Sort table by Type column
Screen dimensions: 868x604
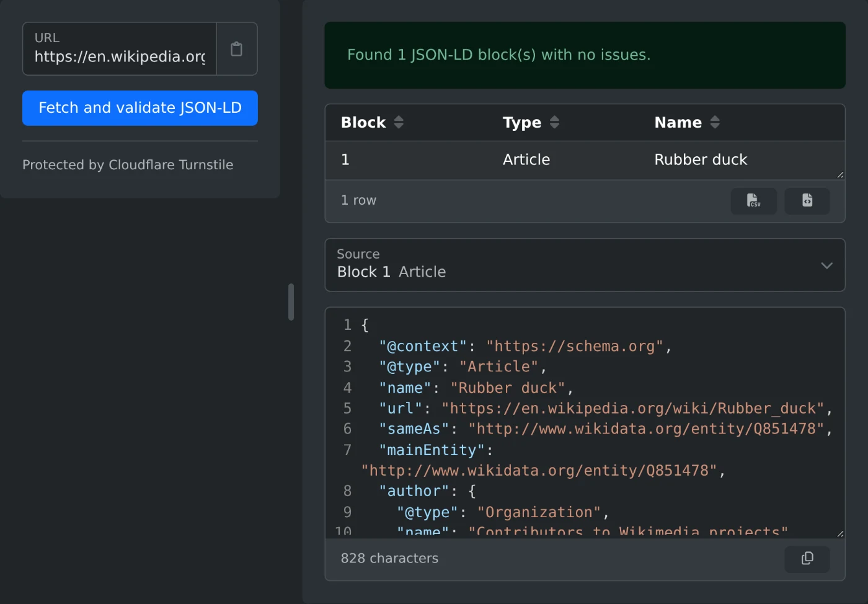coord(531,123)
